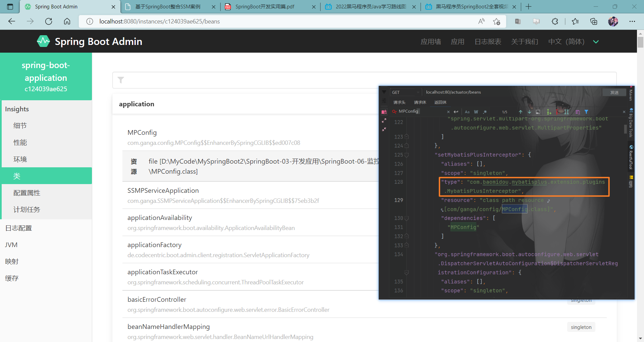Jump to previous search occurrence arrow

pyautogui.click(x=521, y=112)
